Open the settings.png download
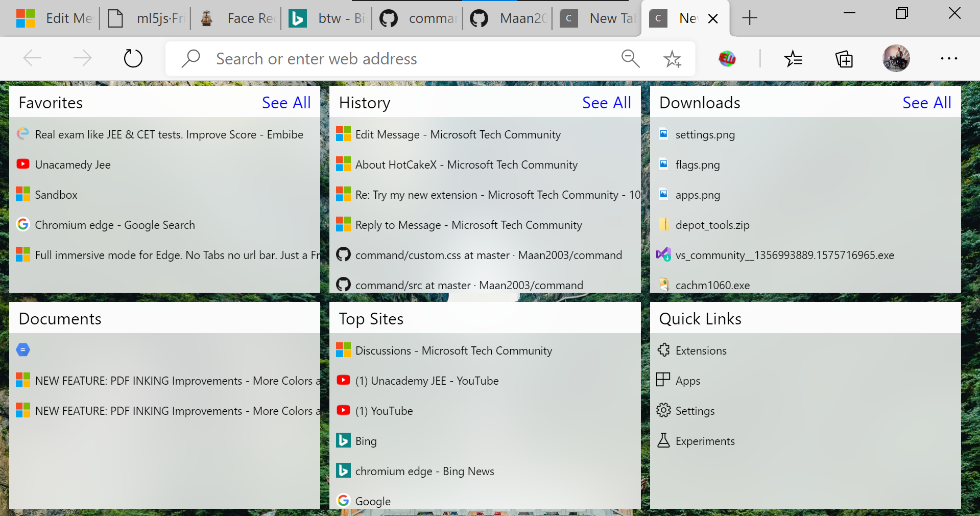The image size is (980, 516). coord(705,134)
